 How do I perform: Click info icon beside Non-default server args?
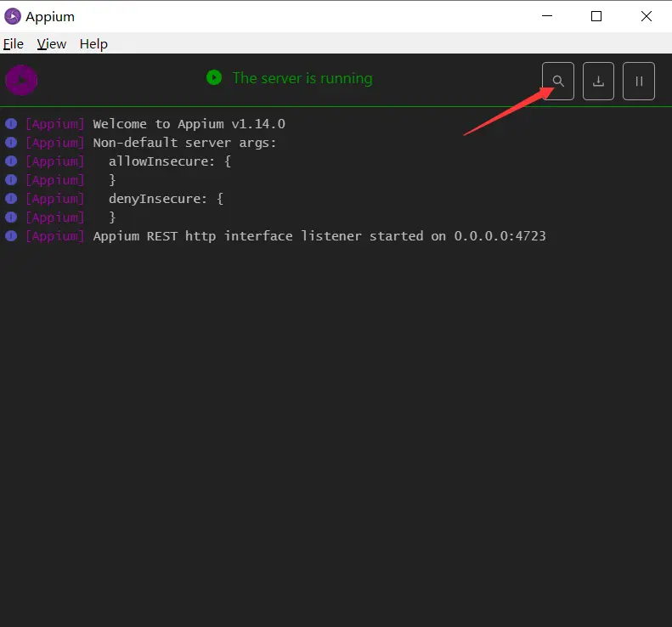[11, 142]
